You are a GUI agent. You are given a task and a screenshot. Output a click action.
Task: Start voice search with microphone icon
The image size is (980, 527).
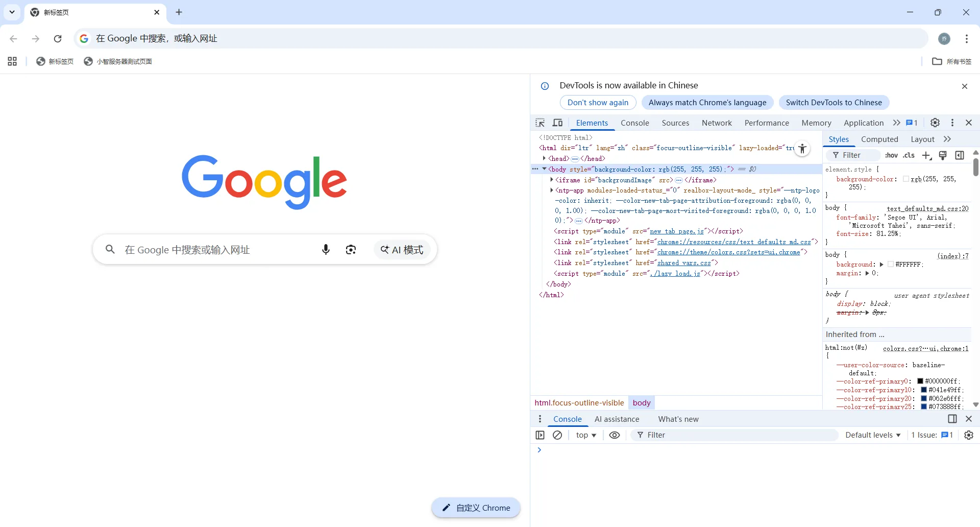pyautogui.click(x=326, y=250)
